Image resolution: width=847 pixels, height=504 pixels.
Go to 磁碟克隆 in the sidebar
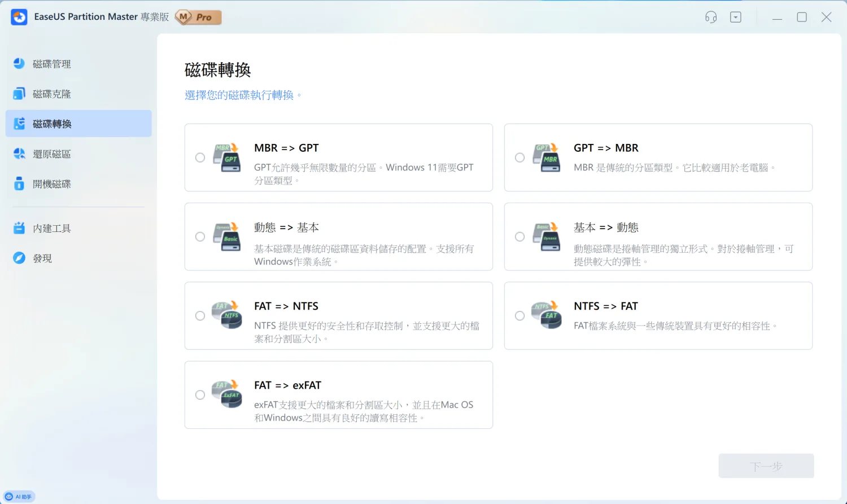pyautogui.click(x=78, y=94)
